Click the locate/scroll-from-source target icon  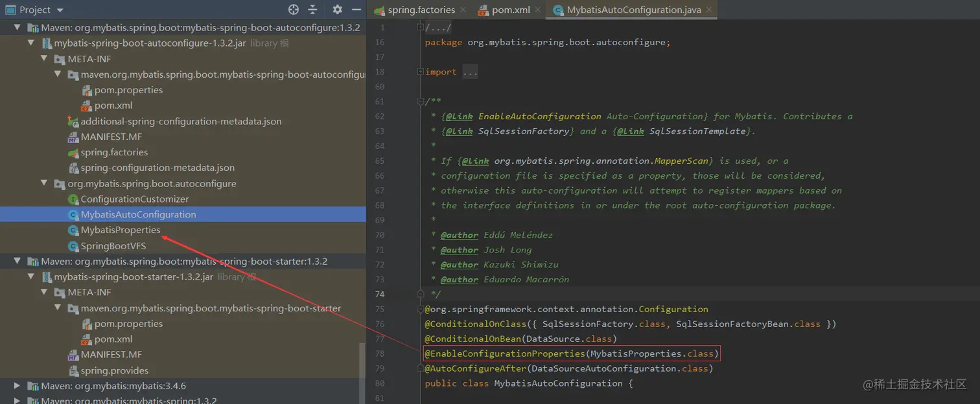pos(294,10)
